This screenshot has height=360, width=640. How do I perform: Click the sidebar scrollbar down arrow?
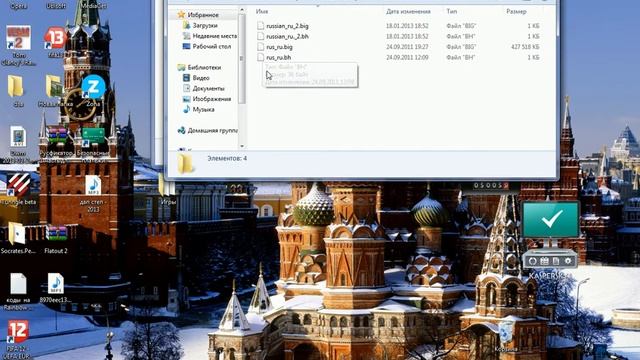[242, 146]
